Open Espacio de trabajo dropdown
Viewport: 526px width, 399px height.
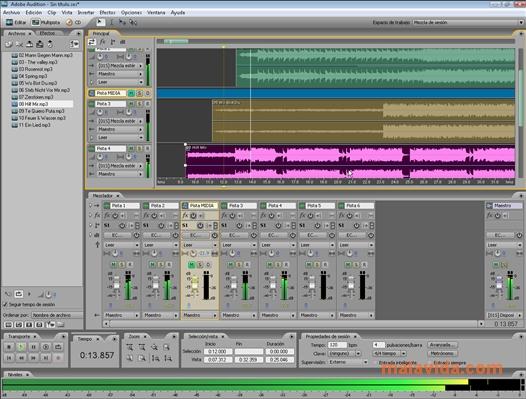point(468,22)
